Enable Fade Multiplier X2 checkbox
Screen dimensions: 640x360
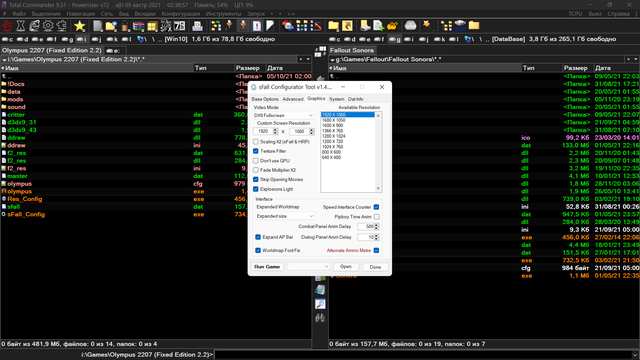point(256,170)
